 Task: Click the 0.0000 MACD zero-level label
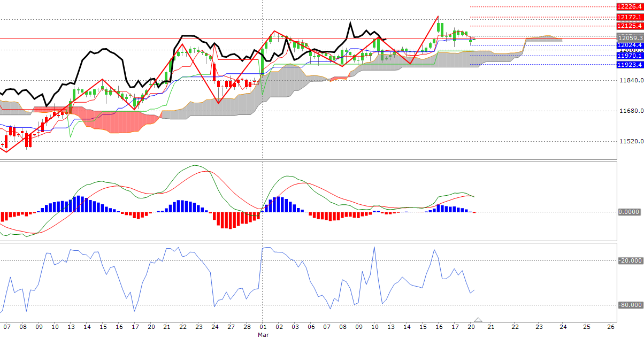630,212
